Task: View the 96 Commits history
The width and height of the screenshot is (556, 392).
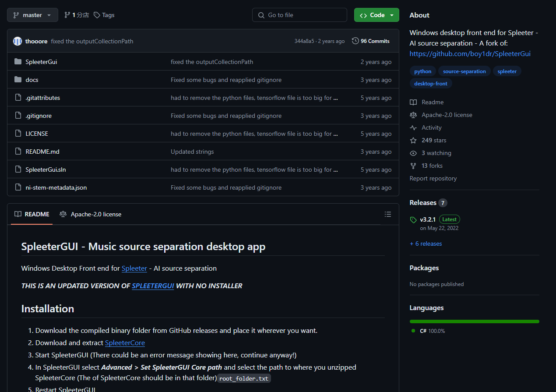Action: [371, 41]
